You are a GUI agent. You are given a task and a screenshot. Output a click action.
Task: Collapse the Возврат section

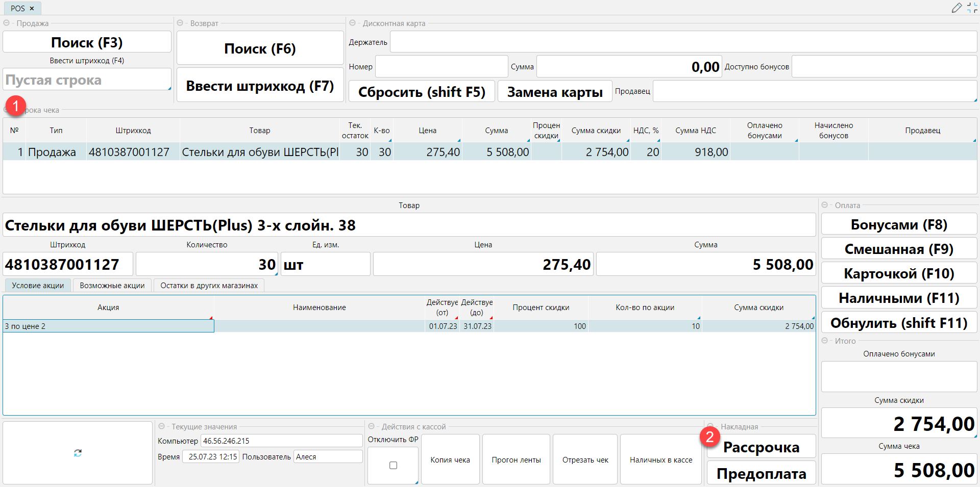click(180, 23)
